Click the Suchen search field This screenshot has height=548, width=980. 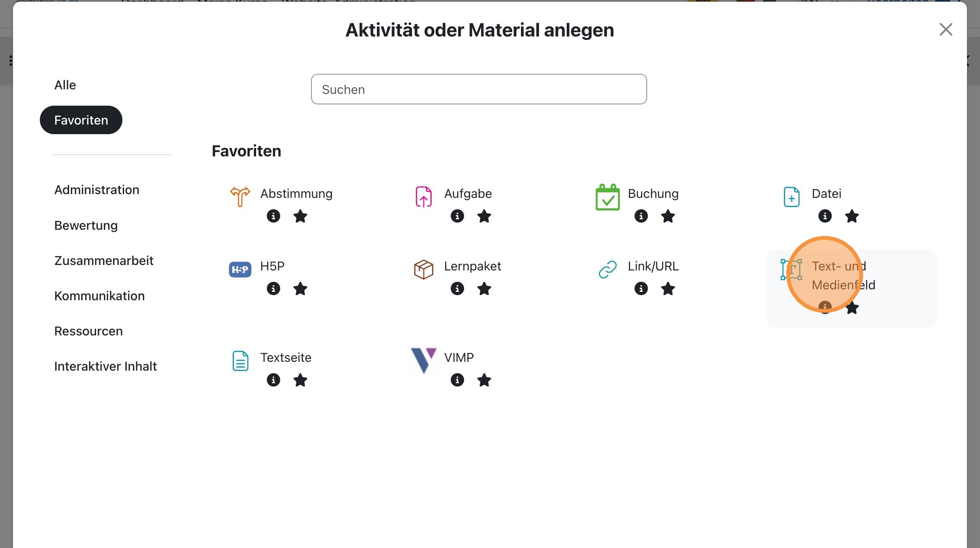point(479,89)
